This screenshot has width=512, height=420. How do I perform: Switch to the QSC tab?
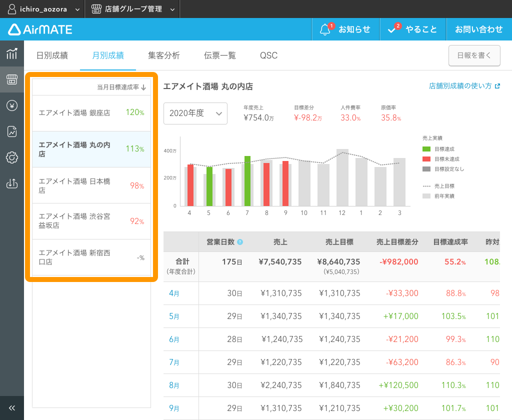[268, 55]
